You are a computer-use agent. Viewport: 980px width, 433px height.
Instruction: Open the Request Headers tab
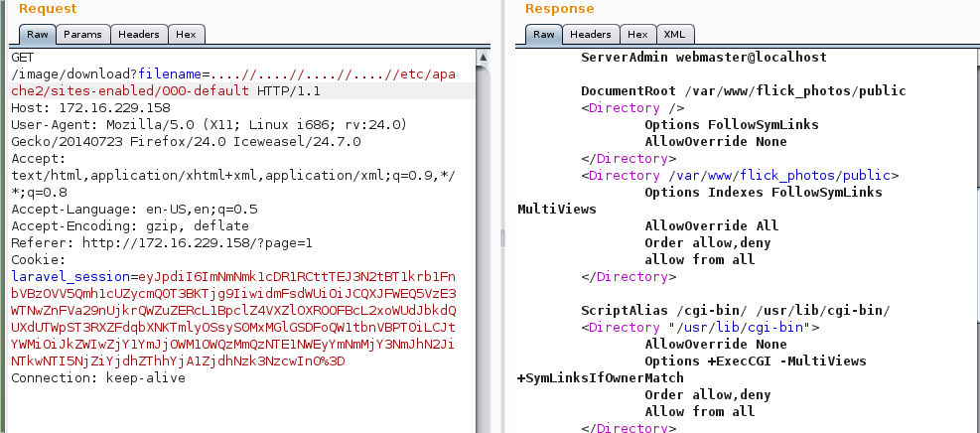(x=139, y=35)
